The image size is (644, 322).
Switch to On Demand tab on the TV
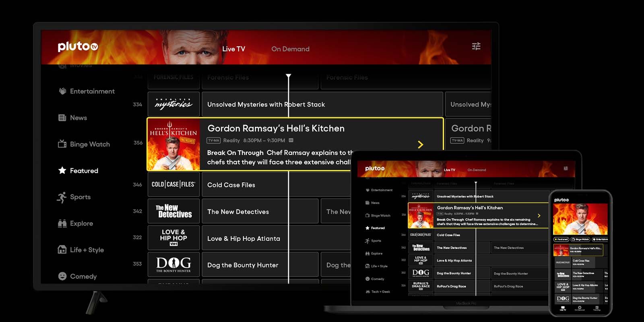coord(290,49)
